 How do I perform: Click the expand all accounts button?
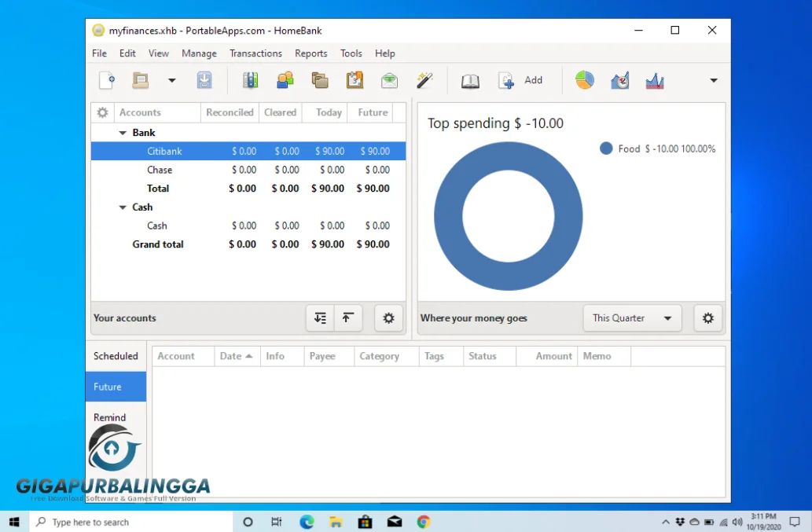tap(320, 318)
